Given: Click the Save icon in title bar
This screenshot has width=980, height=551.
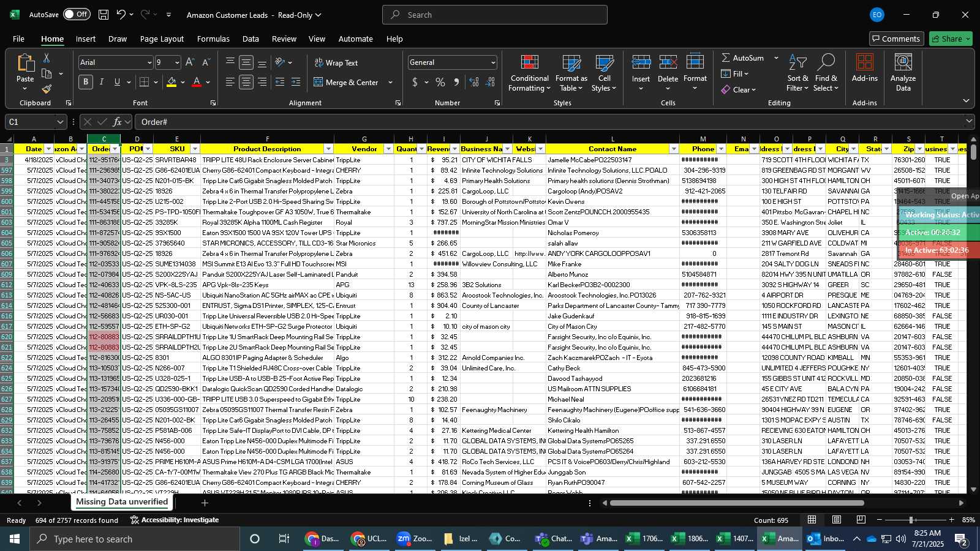Looking at the screenshot, I should point(104,15).
